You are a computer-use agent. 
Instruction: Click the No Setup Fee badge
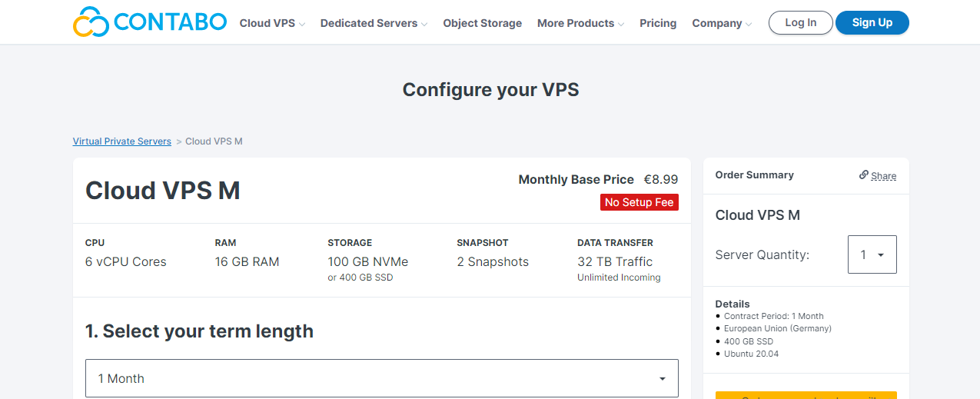pos(639,202)
